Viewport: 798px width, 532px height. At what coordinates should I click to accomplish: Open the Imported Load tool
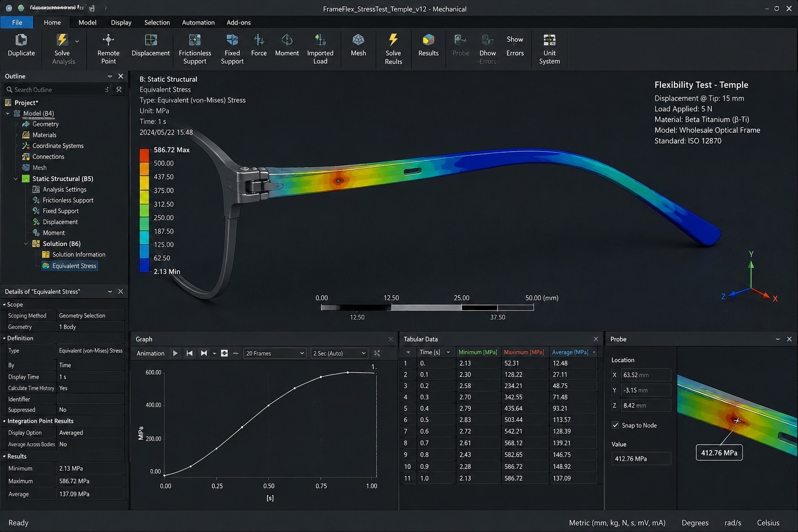[x=320, y=49]
